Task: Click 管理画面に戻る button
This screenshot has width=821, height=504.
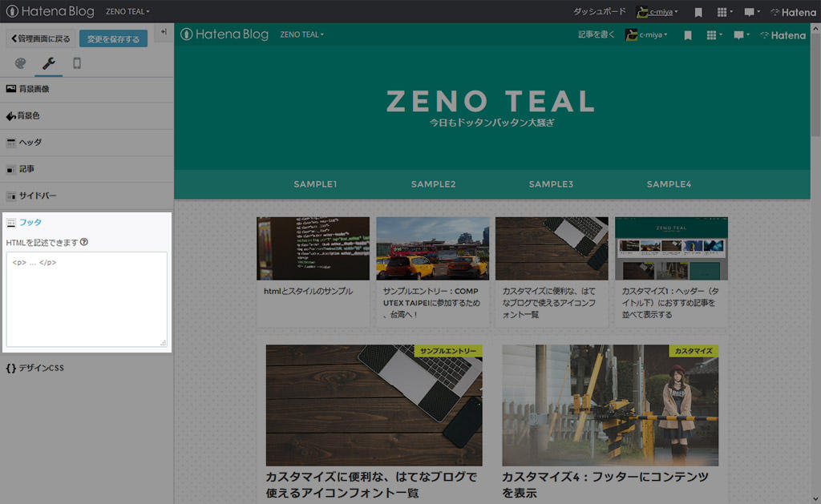Action: [40, 38]
